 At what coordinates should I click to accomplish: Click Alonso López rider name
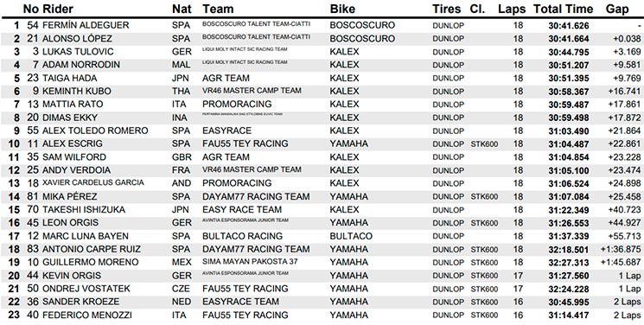click(78, 39)
